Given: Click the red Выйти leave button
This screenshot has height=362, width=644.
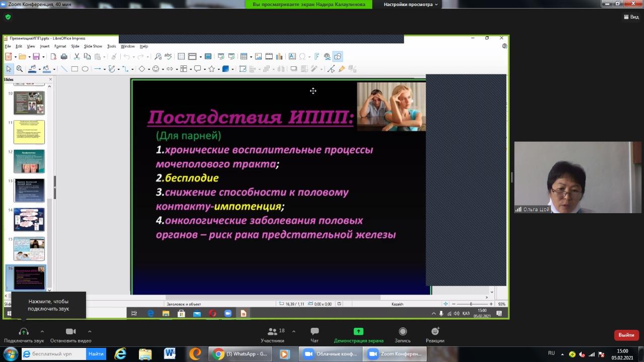Looking at the screenshot, I should [626, 335].
